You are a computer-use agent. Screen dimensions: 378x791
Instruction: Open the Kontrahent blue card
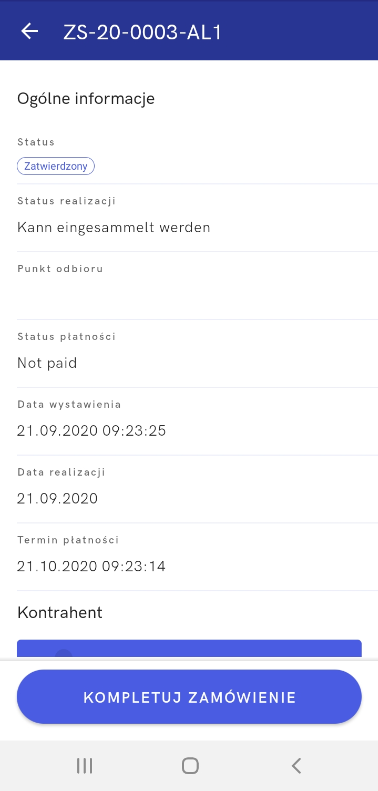(x=189, y=649)
